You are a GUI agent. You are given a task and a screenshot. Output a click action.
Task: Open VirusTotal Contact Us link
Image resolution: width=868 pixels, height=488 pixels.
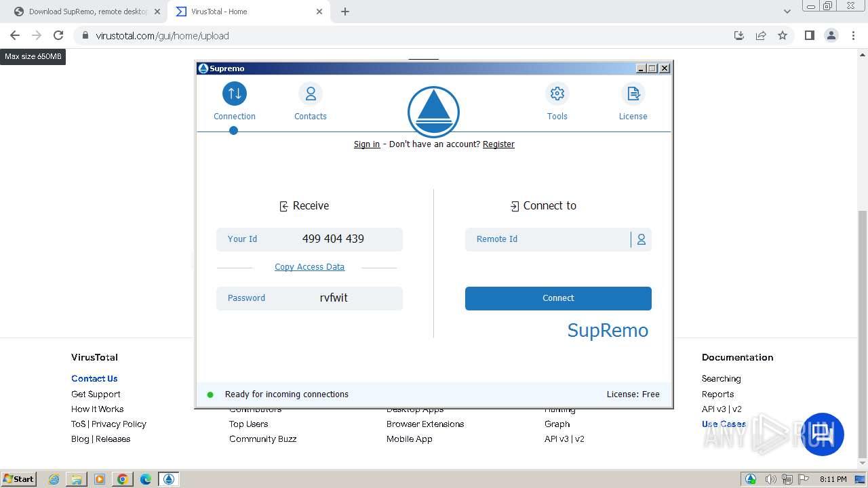pos(94,379)
